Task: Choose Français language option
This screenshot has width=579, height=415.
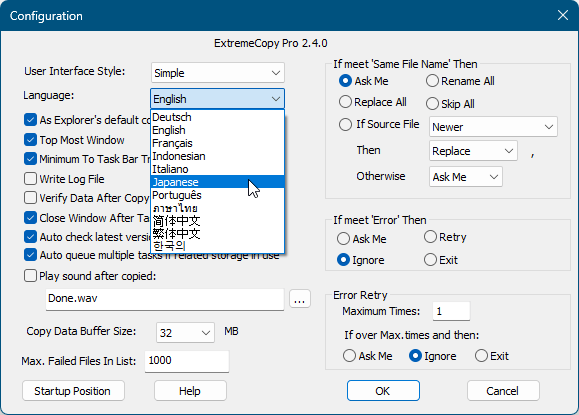Action: tap(217, 143)
